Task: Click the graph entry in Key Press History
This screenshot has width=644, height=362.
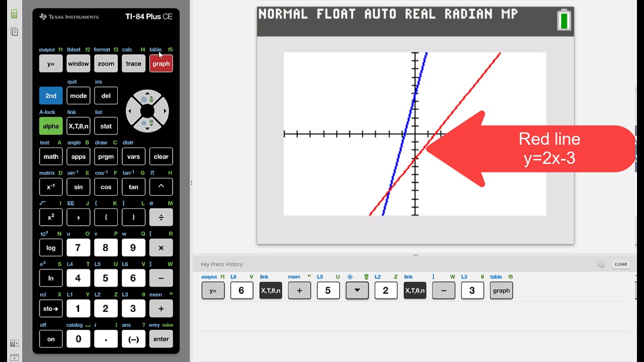Action: [x=501, y=291]
